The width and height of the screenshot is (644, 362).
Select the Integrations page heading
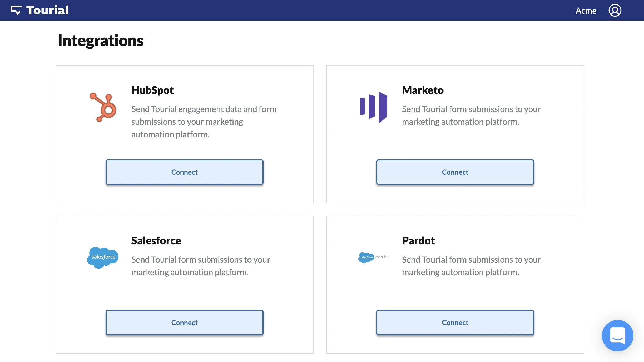click(101, 41)
